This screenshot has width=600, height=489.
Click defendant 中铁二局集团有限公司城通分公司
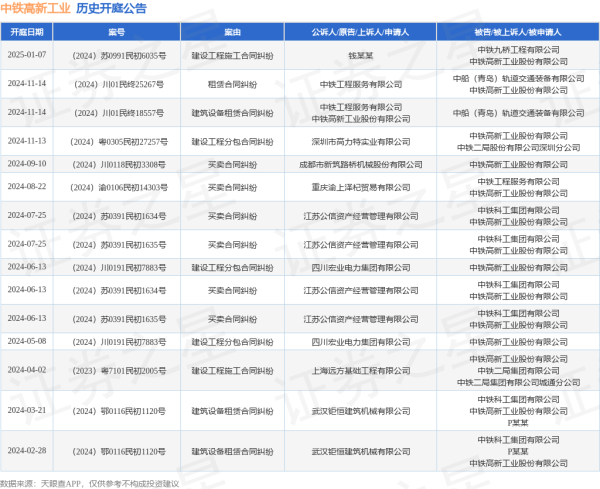click(x=518, y=383)
